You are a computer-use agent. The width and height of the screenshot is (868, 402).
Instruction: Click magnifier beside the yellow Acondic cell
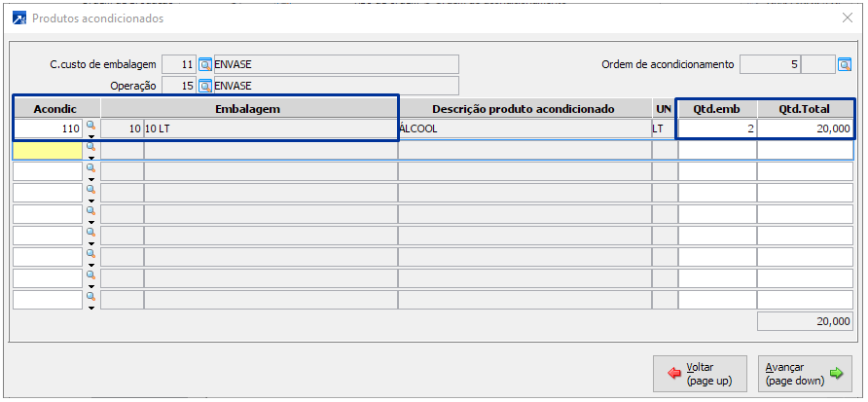point(90,147)
